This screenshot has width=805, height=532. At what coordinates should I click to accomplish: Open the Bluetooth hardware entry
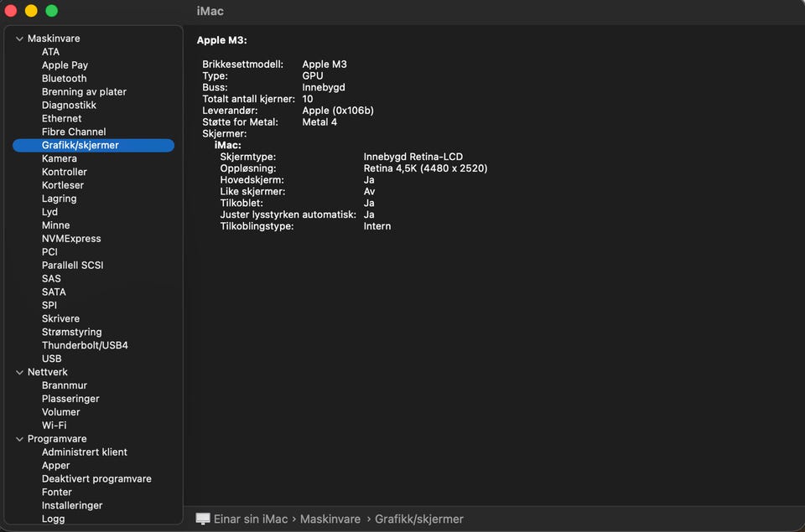point(65,79)
